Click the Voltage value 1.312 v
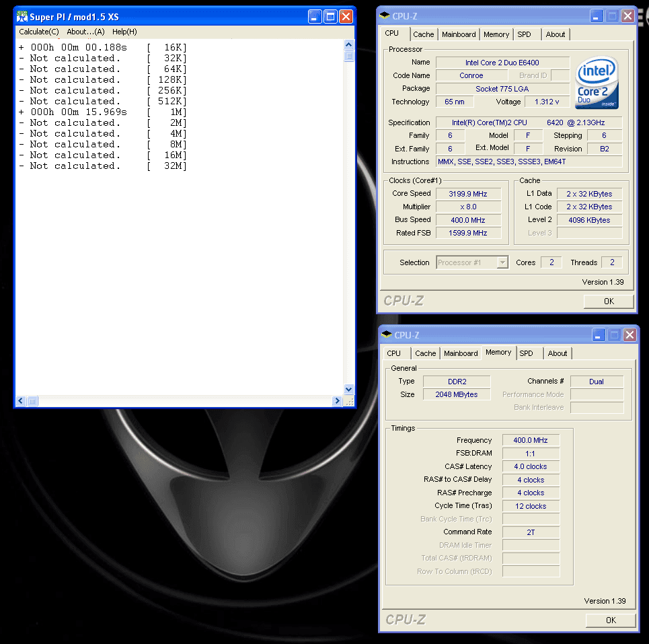 547,102
